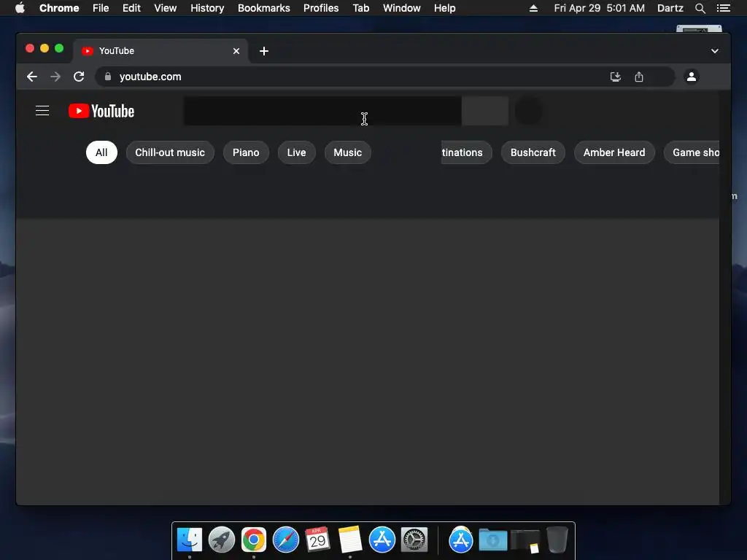
Task: Open App Store left of System Preferences in the Dock
Action: coord(382,540)
